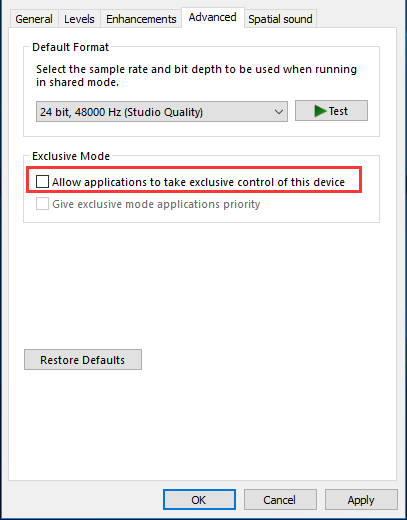Dismiss the dialog with Cancel
This screenshot has height=520, width=407.
click(280, 500)
